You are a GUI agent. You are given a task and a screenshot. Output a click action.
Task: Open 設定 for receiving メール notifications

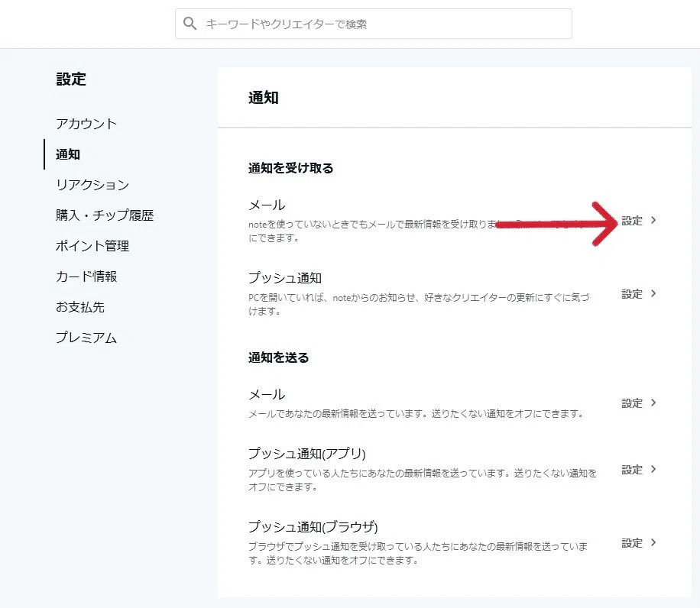[x=632, y=220]
